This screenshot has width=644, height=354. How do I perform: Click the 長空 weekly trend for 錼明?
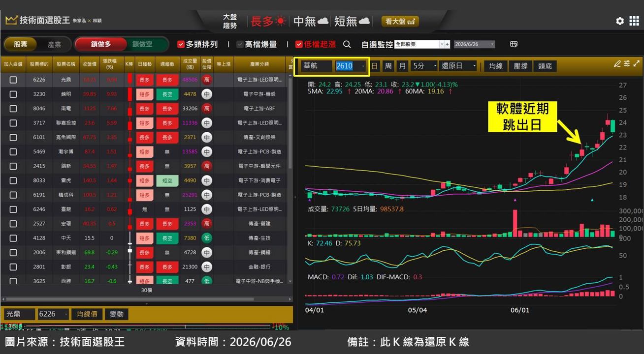[x=167, y=94]
